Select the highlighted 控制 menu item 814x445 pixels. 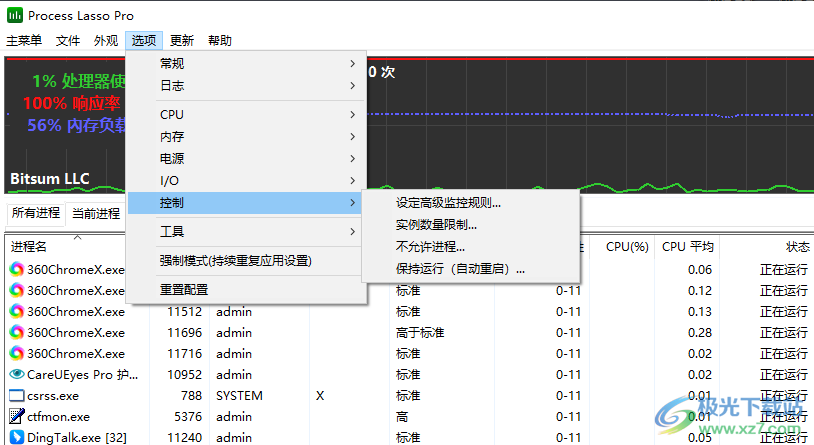pyautogui.click(x=247, y=203)
